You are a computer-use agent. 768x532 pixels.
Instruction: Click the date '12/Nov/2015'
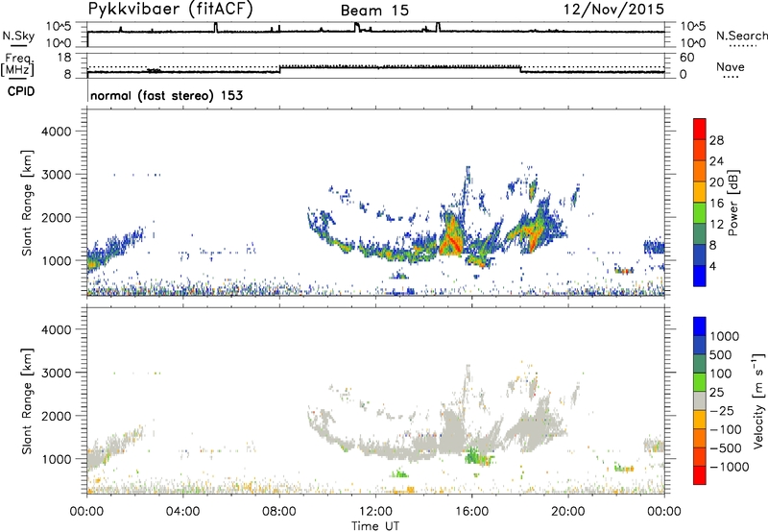point(613,9)
